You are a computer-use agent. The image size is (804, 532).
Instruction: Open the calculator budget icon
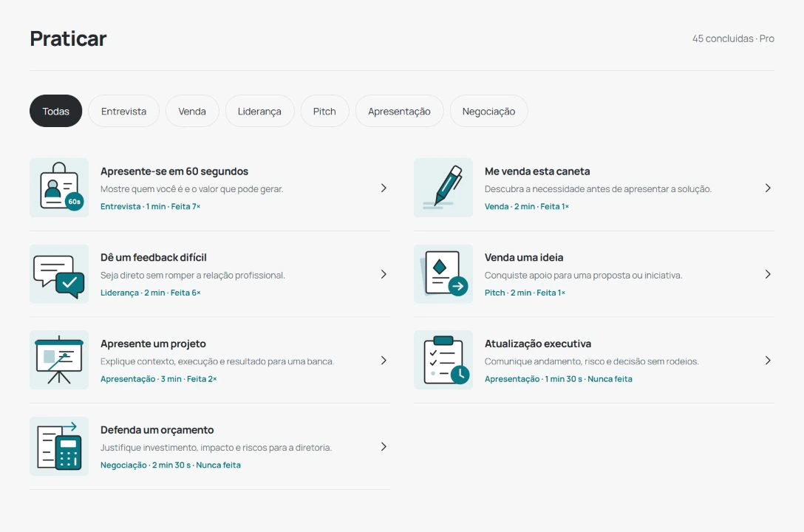pos(59,446)
